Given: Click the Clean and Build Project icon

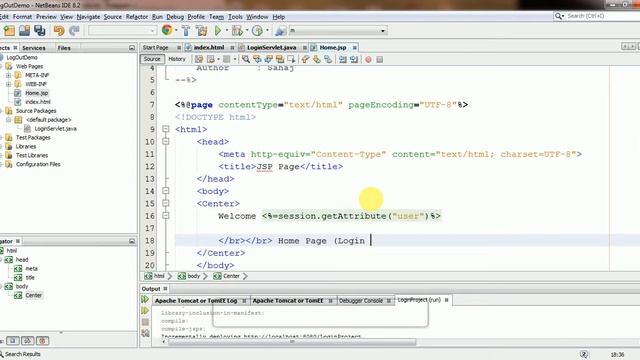Looking at the screenshot, I should [x=201, y=31].
